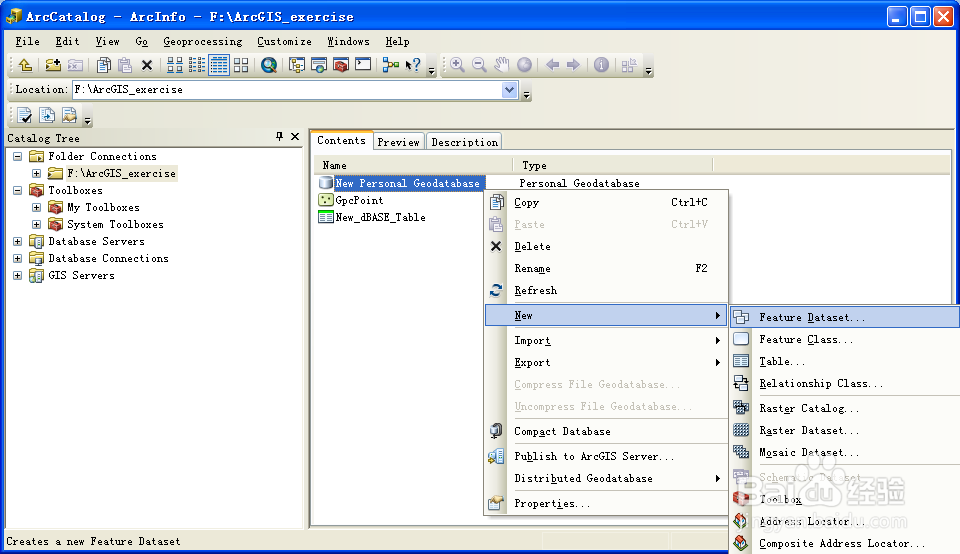Choose Feature Class... from New submenu
Screen dimensions: 960x554
point(845,340)
